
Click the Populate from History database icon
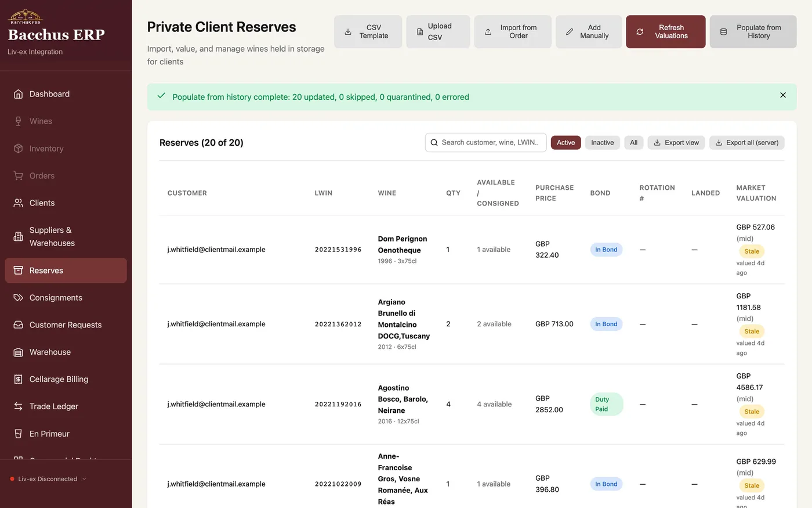pos(723,32)
